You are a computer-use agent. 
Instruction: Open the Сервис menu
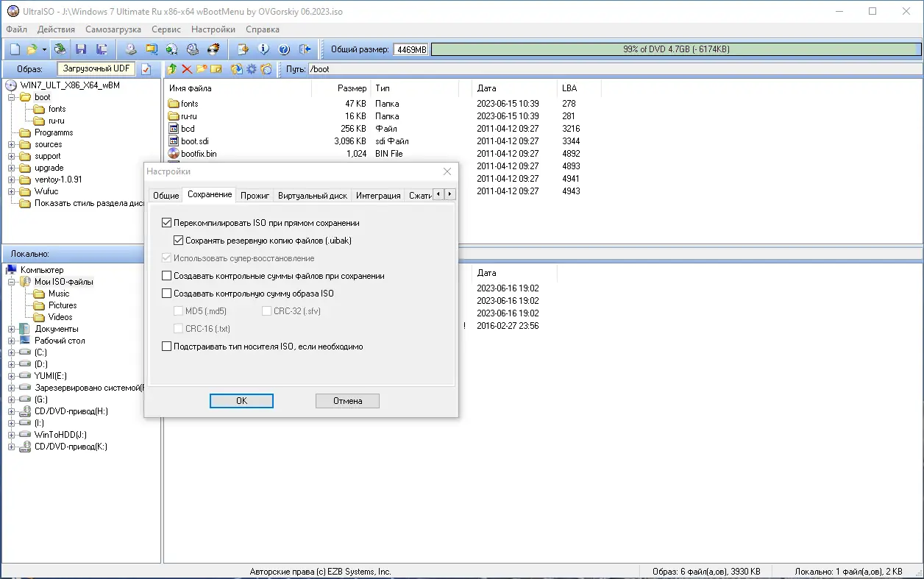coord(166,29)
